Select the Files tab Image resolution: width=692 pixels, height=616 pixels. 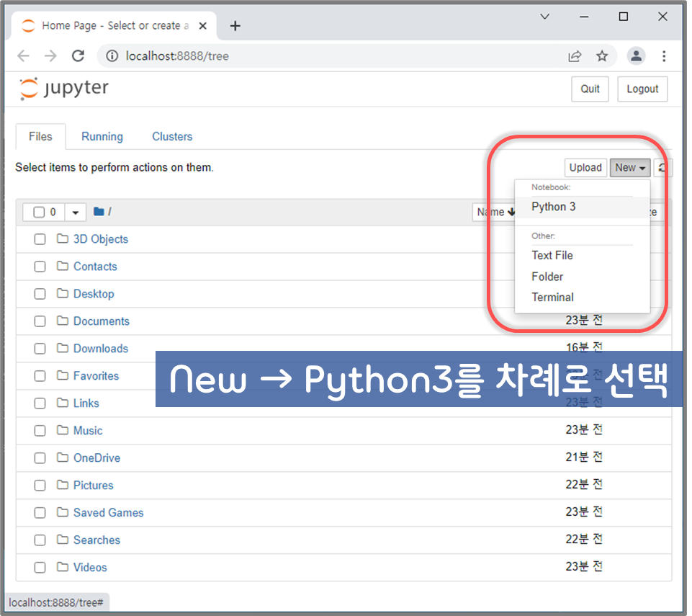coord(40,136)
